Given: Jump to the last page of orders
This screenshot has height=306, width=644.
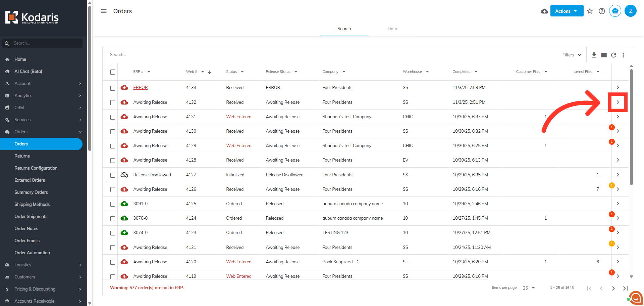Looking at the screenshot, I should (625, 288).
